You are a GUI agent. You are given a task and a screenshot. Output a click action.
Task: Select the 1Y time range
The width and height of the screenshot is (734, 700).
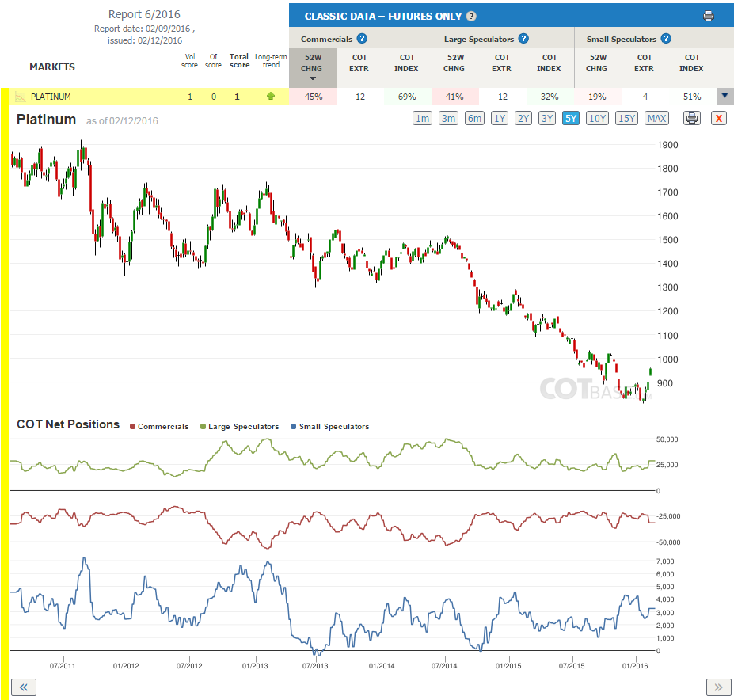pos(500,118)
